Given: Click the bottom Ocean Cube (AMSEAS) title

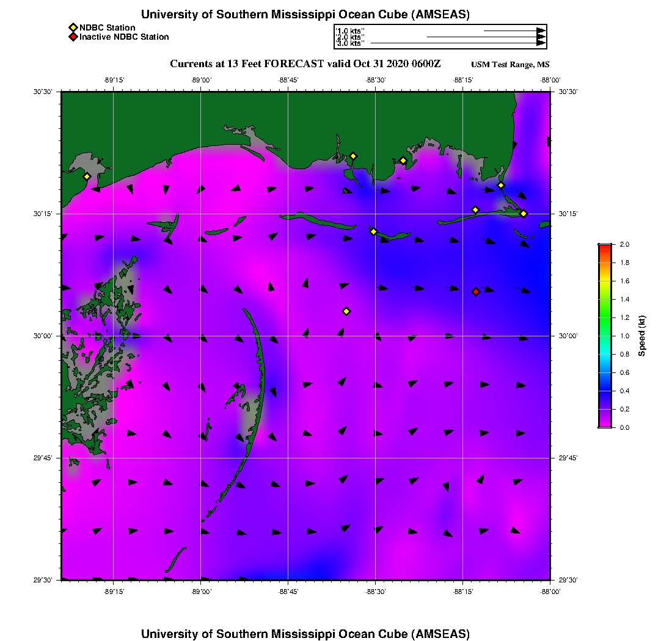Looking at the screenshot, I should [x=305, y=634].
